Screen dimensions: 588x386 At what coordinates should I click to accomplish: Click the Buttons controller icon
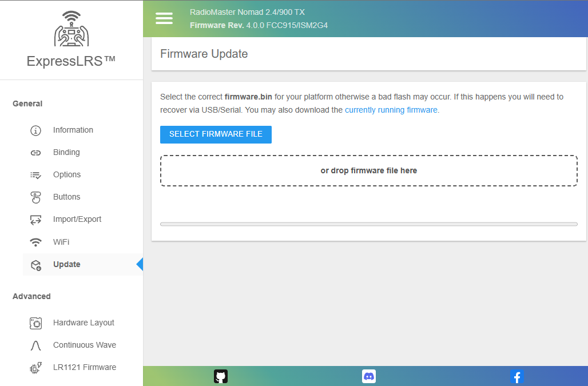tap(35, 197)
